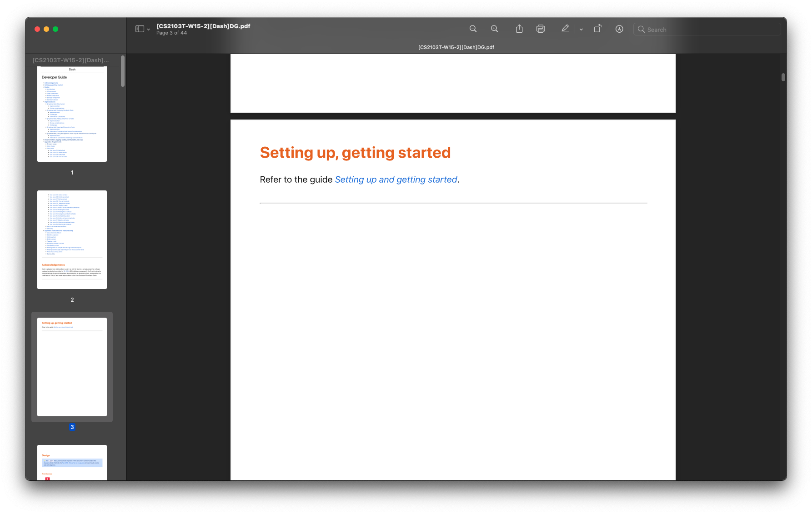Open the highlight color options dropdown
This screenshot has height=514, width=812.
[x=581, y=30]
